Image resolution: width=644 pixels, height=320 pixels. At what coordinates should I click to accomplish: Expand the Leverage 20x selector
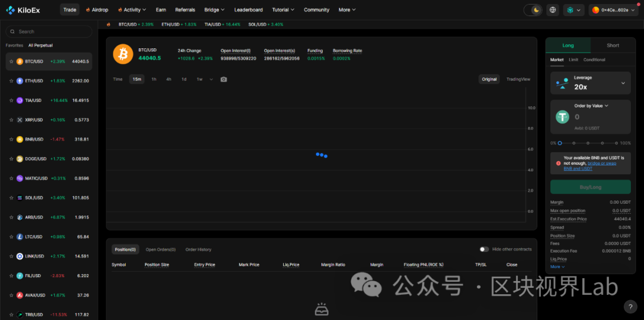tap(590, 83)
